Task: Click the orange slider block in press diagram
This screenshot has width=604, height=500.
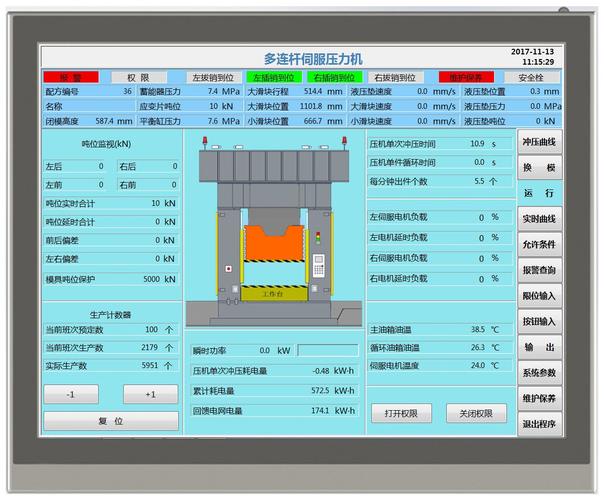Action: (274, 243)
